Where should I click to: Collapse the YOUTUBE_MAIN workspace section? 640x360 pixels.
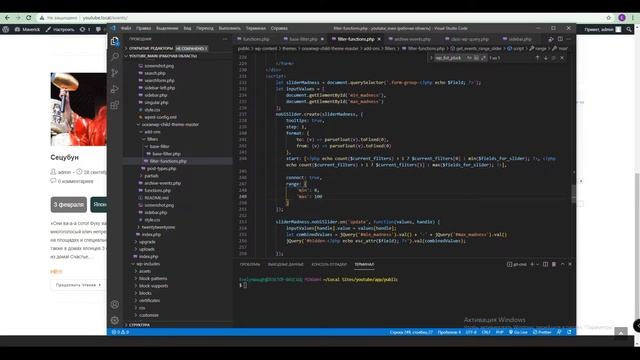pyautogui.click(x=163, y=56)
